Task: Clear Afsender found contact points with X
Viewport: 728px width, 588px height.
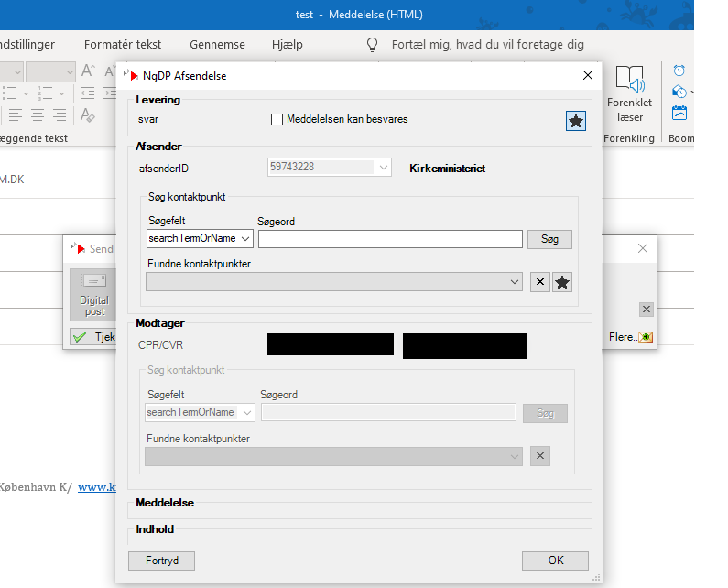Action: 540,282
